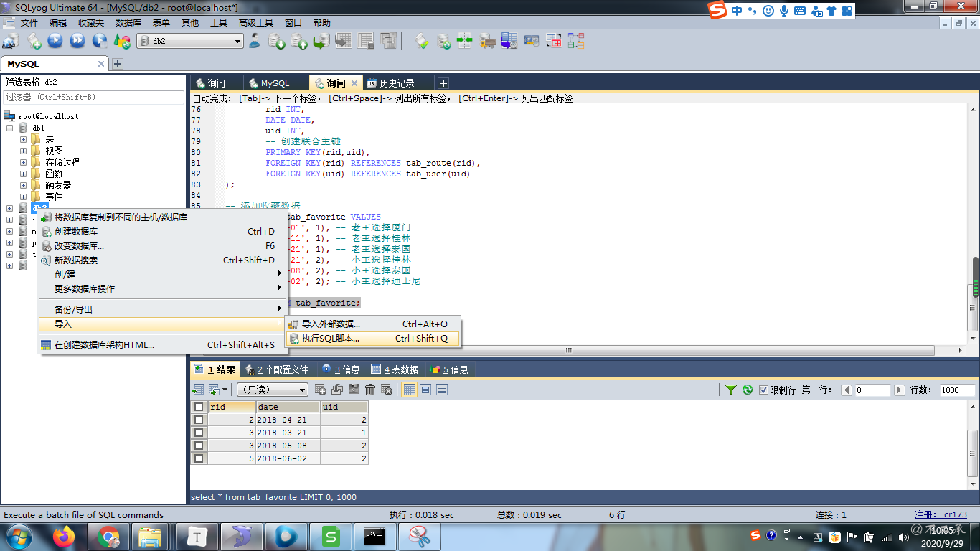The height and width of the screenshot is (551, 980).
Task: Click the insert new row icon
Action: [x=321, y=390]
